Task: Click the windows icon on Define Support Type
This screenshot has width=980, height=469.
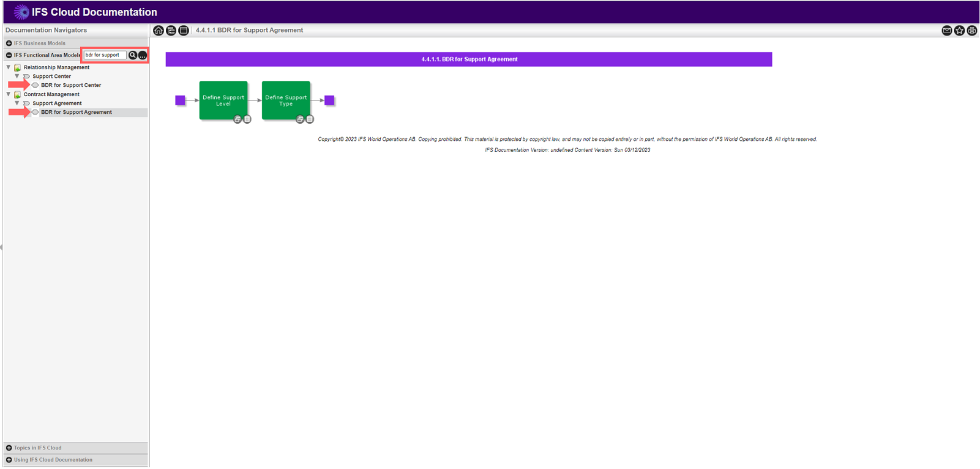Action: click(x=300, y=119)
